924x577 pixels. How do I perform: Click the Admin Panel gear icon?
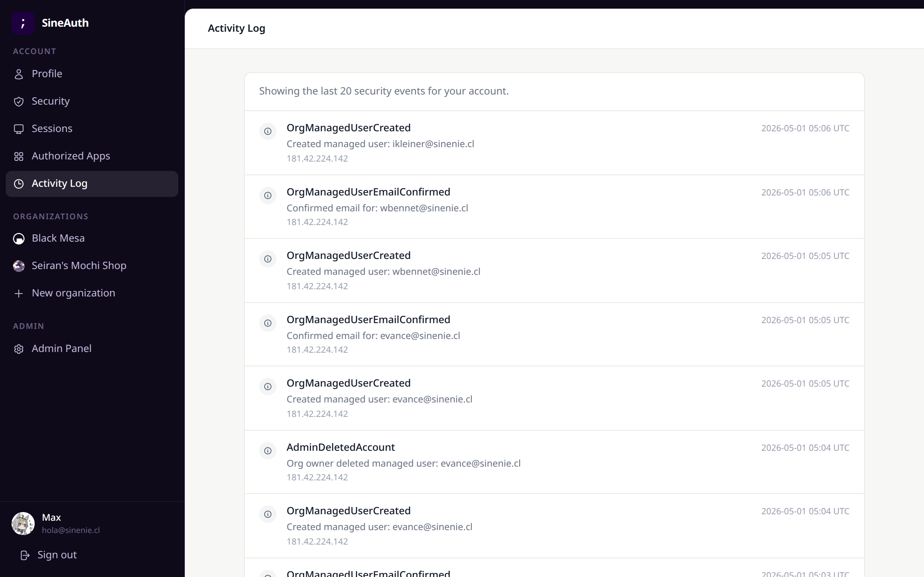(19, 349)
